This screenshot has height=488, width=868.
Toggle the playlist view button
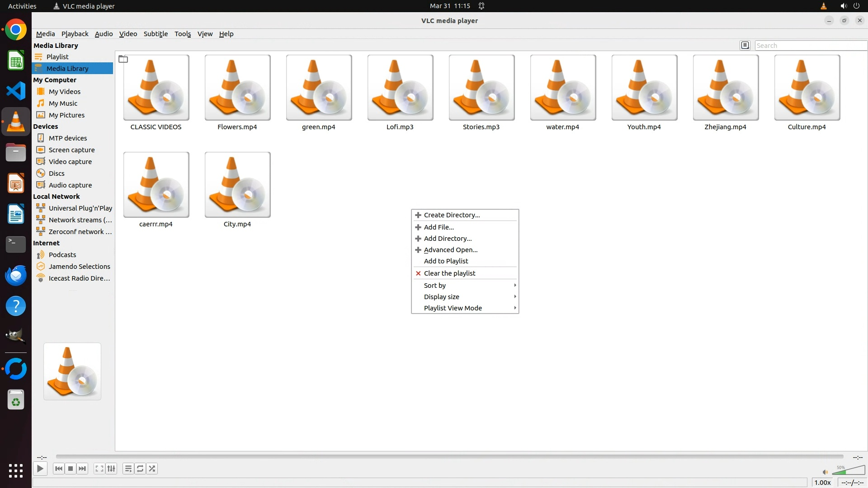(128, 469)
